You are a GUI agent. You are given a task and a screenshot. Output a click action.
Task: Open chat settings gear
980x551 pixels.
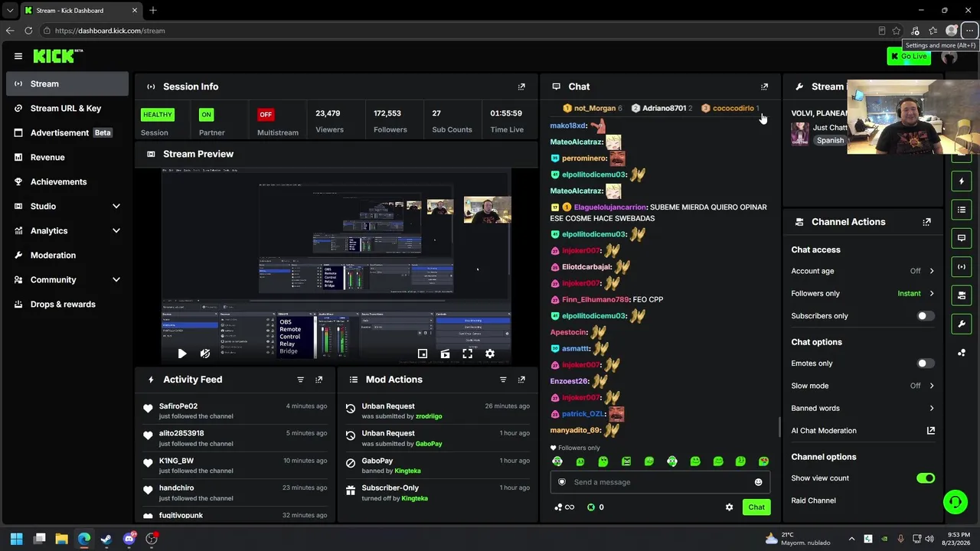click(x=729, y=507)
